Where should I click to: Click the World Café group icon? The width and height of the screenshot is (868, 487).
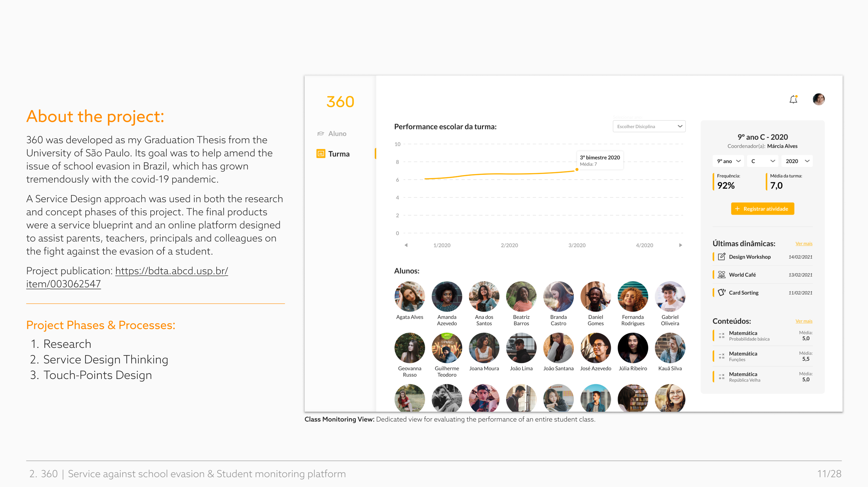click(x=721, y=275)
